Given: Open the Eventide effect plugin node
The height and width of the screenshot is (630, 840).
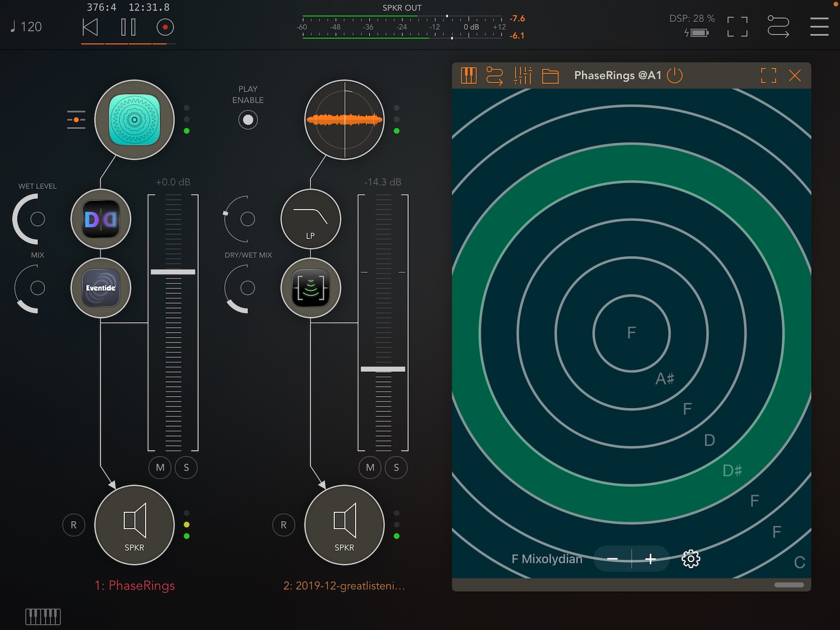Looking at the screenshot, I should 101,288.
